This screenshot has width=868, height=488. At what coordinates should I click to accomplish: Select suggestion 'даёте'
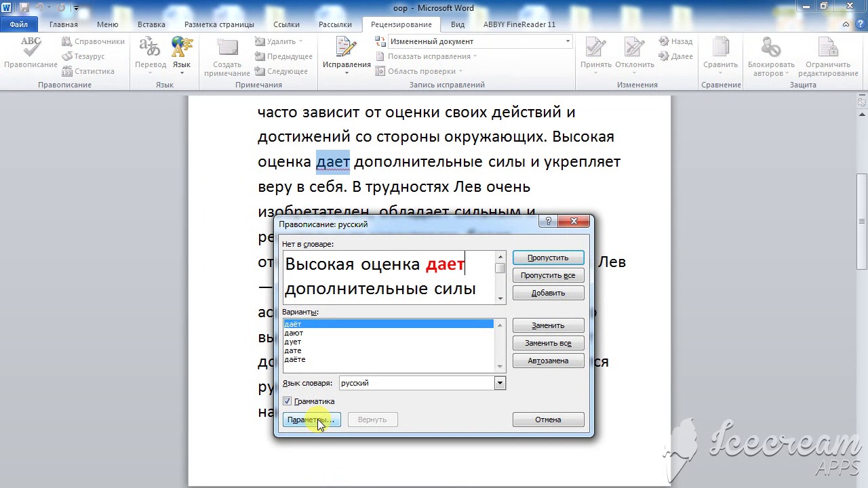pos(389,359)
